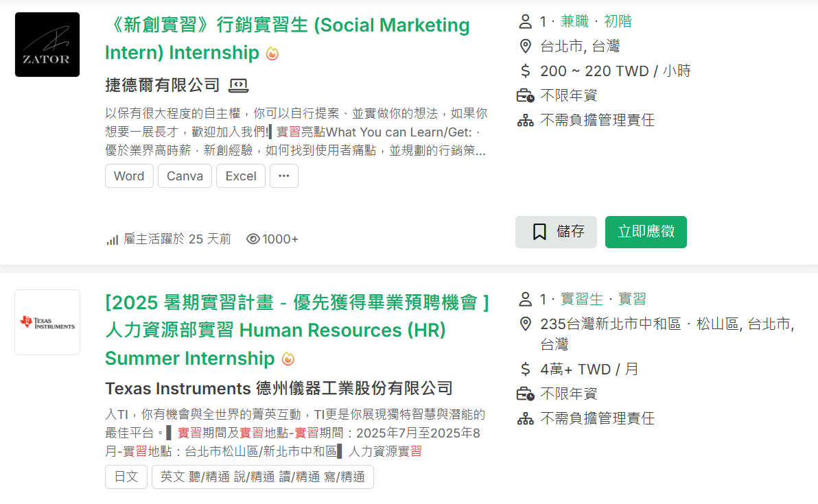Click the 實習生 job type link
The image size is (818, 504).
(582, 299)
